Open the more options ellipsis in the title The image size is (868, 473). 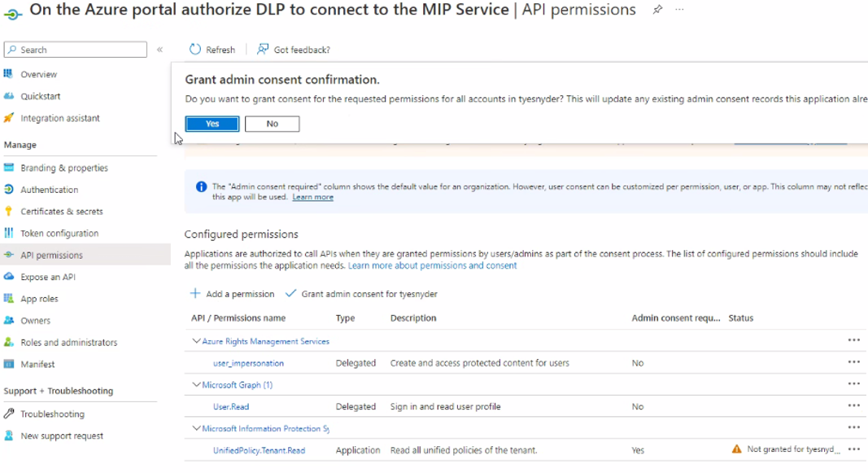(x=679, y=10)
